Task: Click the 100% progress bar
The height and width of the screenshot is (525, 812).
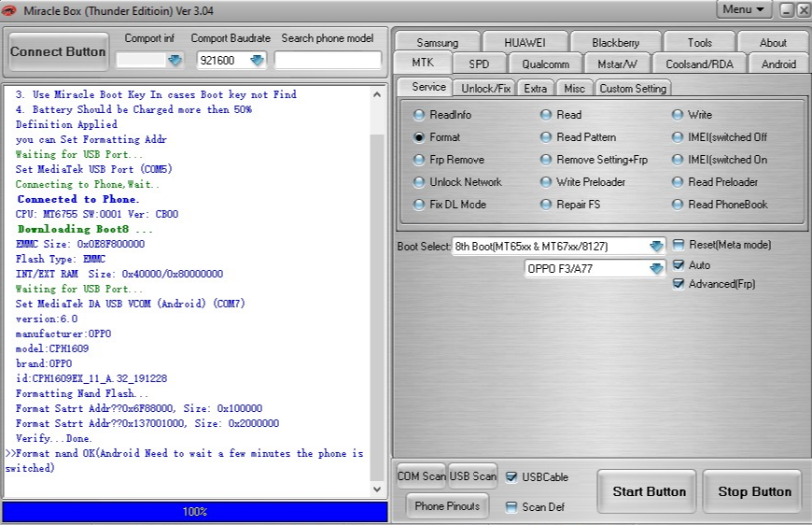Action: (x=194, y=512)
